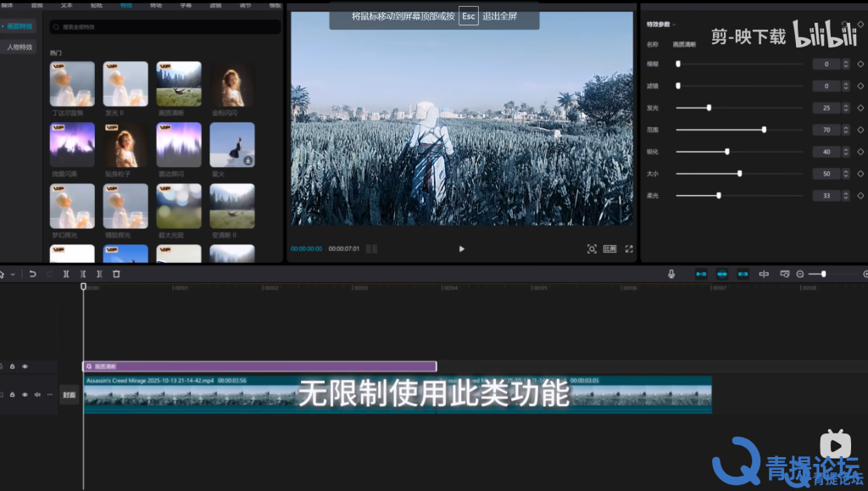Open the fullscreen preview icon
868x491 pixels.
coord(629,249)
